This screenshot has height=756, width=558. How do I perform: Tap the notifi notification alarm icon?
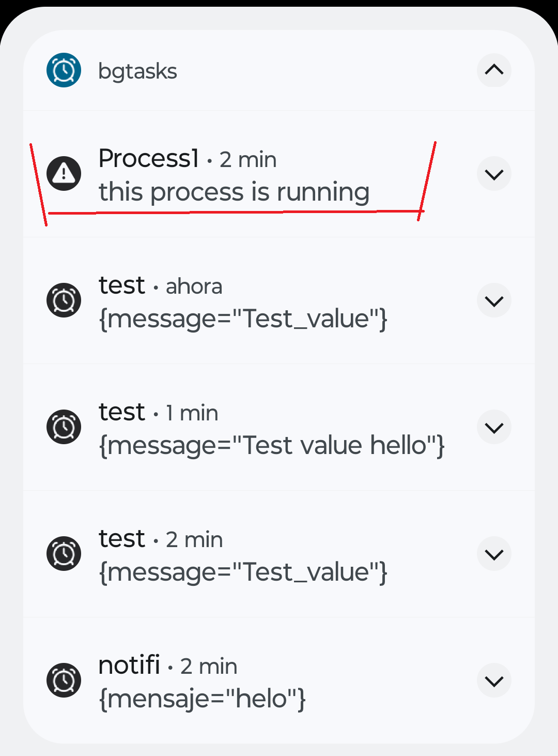64,681
